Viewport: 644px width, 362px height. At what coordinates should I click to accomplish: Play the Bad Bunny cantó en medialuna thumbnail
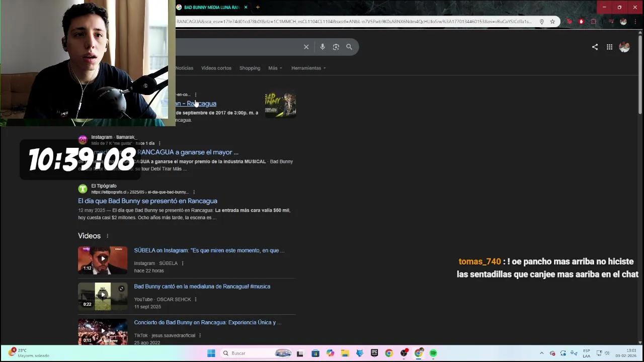pyautogui.click(x=103, y=296)
